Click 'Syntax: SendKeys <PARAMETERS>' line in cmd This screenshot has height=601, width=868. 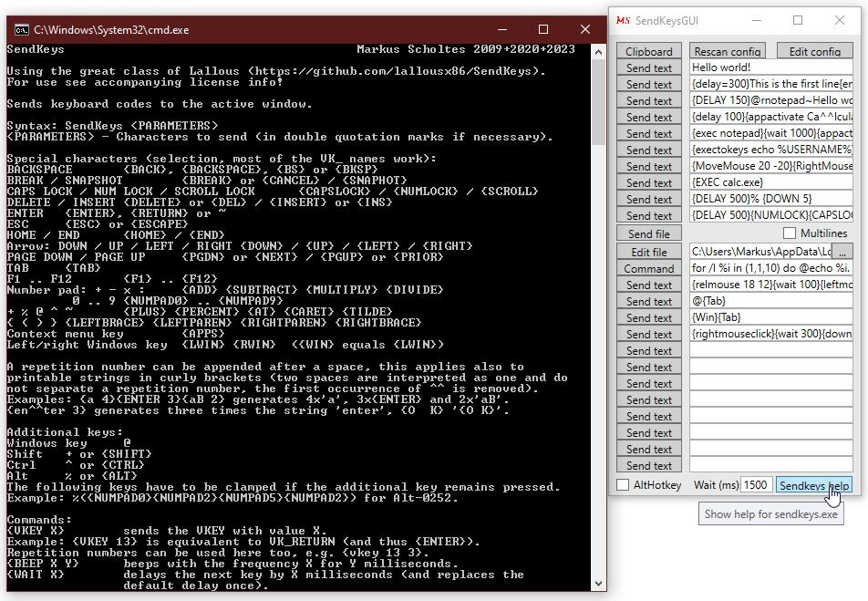[112, 126]
